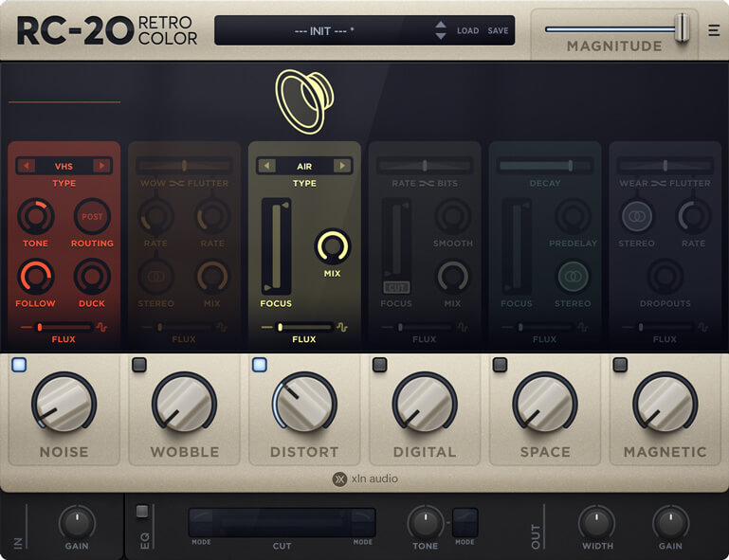Click the Noise Follow knob
The height and width of the screenshot is (560, 729).
36,277
